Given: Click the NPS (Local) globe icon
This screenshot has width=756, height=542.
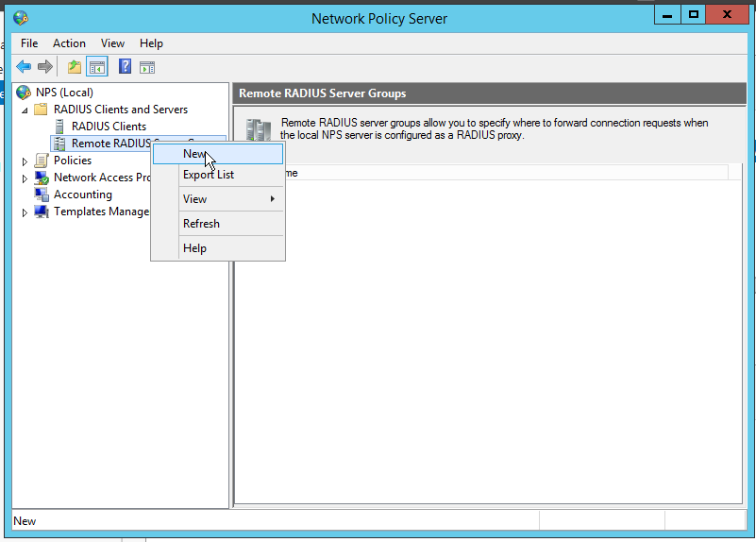Looking at the screenshot, I should (24, 93).
